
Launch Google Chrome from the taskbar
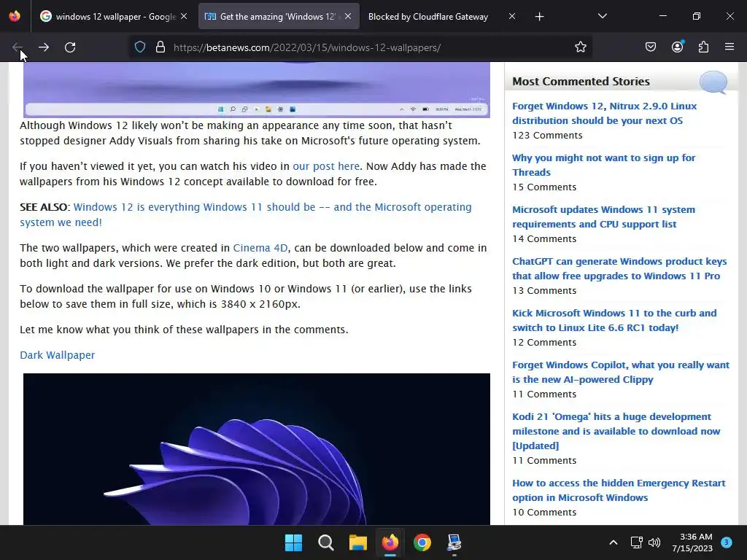click(422, 542)
